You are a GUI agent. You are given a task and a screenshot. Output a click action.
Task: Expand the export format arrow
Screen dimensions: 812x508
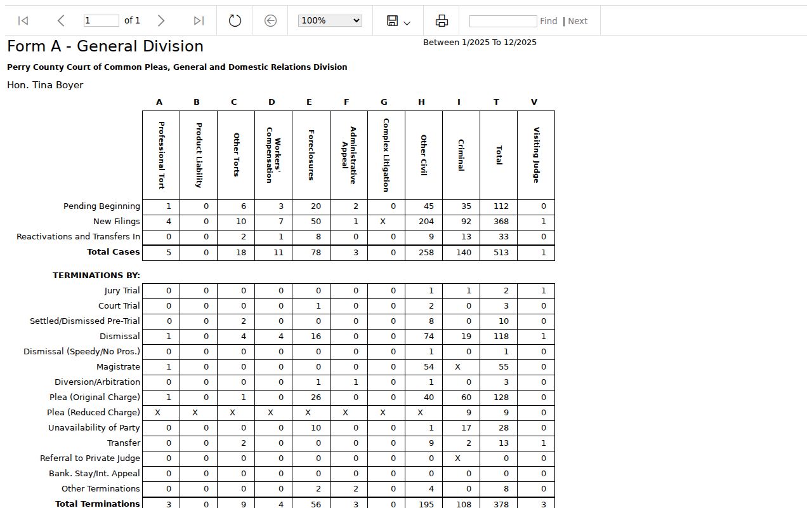[407, 23]
